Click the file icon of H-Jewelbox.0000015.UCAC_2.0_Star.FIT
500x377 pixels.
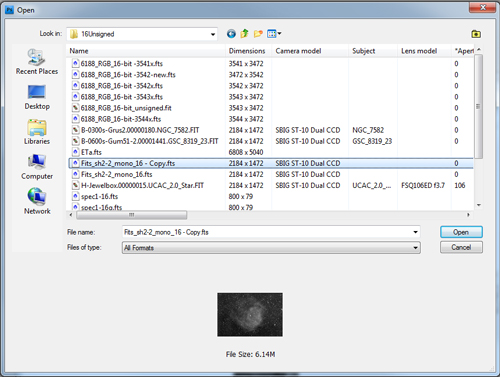tap(76, 185)
